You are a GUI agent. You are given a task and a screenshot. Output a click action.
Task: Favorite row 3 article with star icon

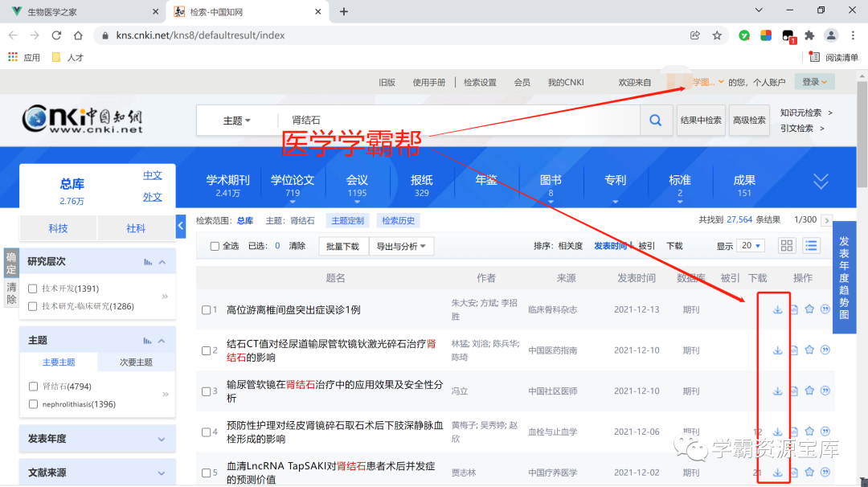pos(809,390)
